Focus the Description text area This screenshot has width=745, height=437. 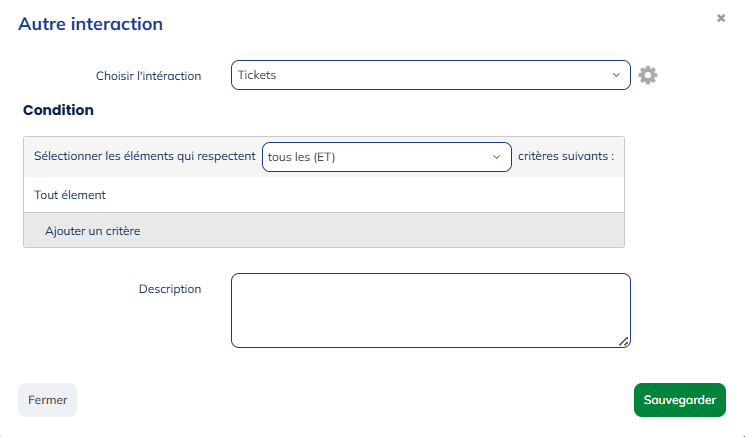(x=430, y=310)
